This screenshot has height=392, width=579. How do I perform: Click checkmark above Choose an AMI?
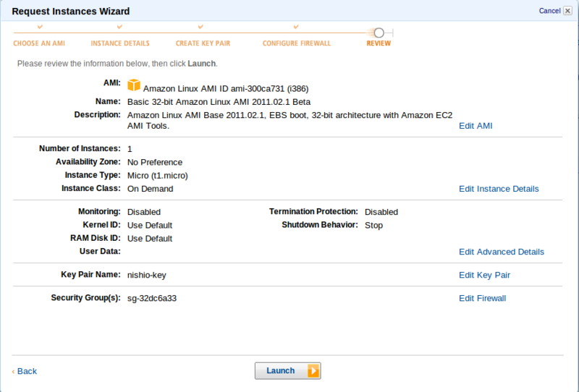click(x=41, y=27)
